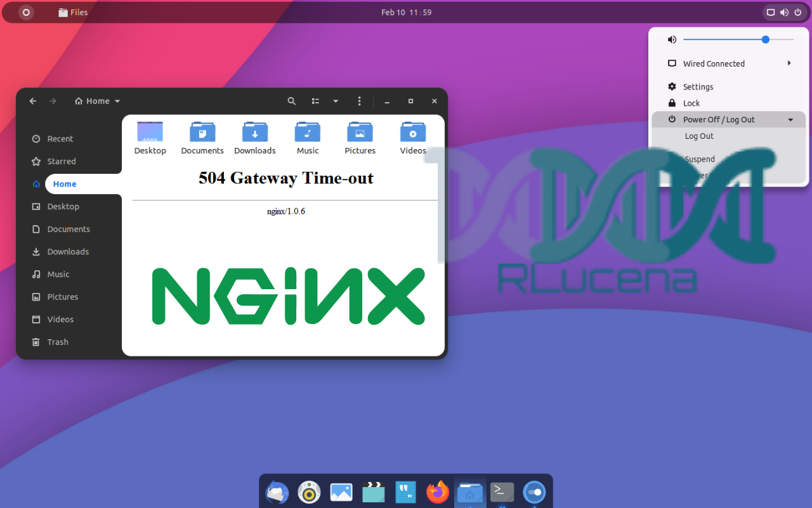The height and width of the screenshot is (508, 812).
Task: Maximize the Files window
Action: click(x=410, y=101)
